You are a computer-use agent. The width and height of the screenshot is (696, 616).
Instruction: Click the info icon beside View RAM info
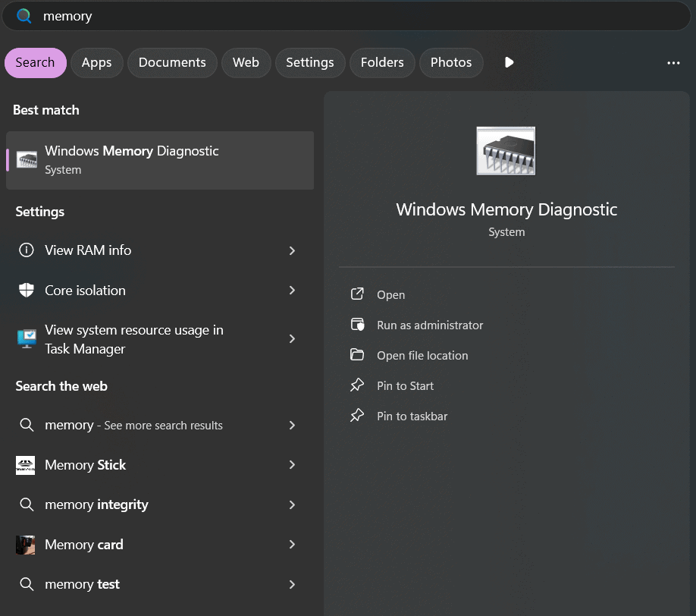27,250
